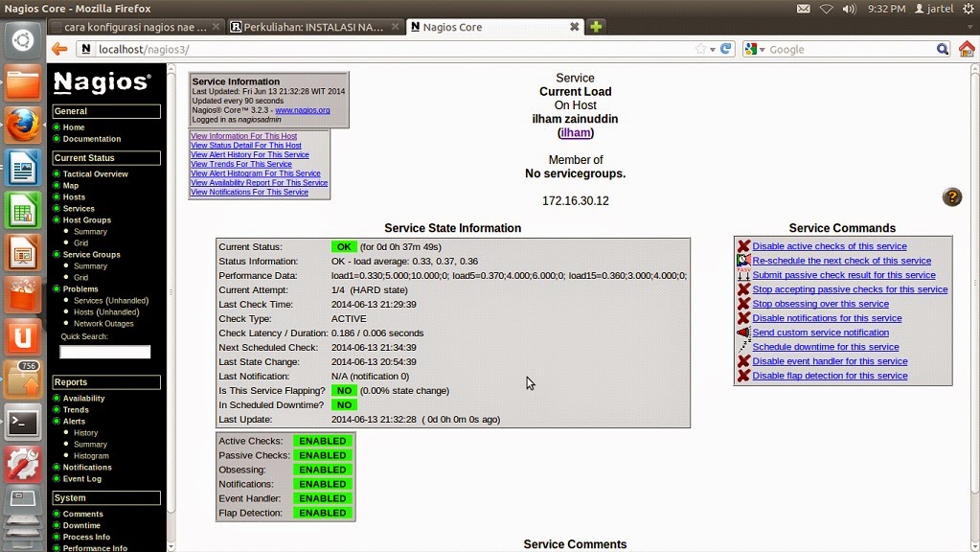Click megaphone icon for custom service notification
This screenshot has height=552, width=980.
click(743, 333)
